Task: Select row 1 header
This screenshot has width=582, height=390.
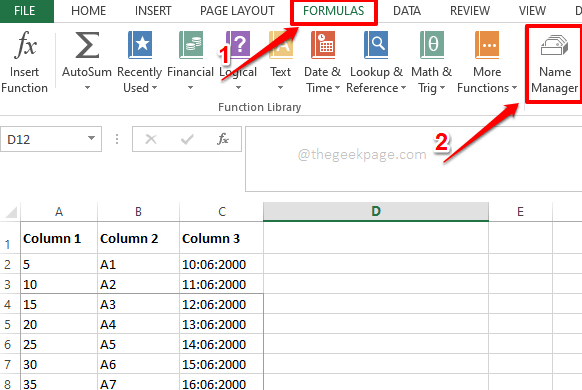Action: (10, 238)
